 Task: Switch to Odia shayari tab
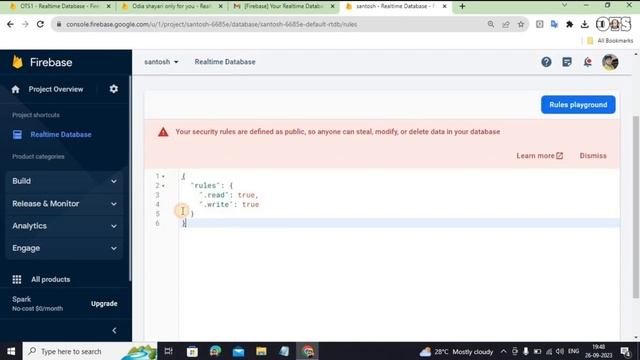(168, 6)
